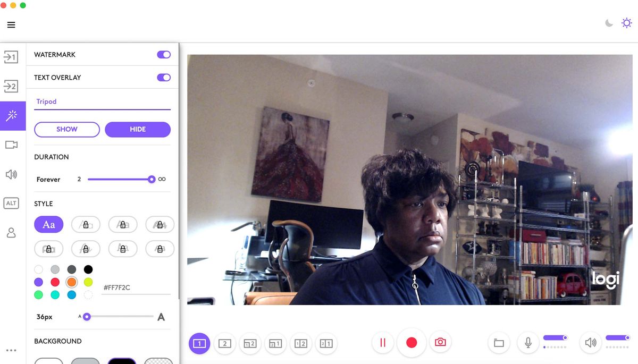Start recording with red record button

[412, 342]
